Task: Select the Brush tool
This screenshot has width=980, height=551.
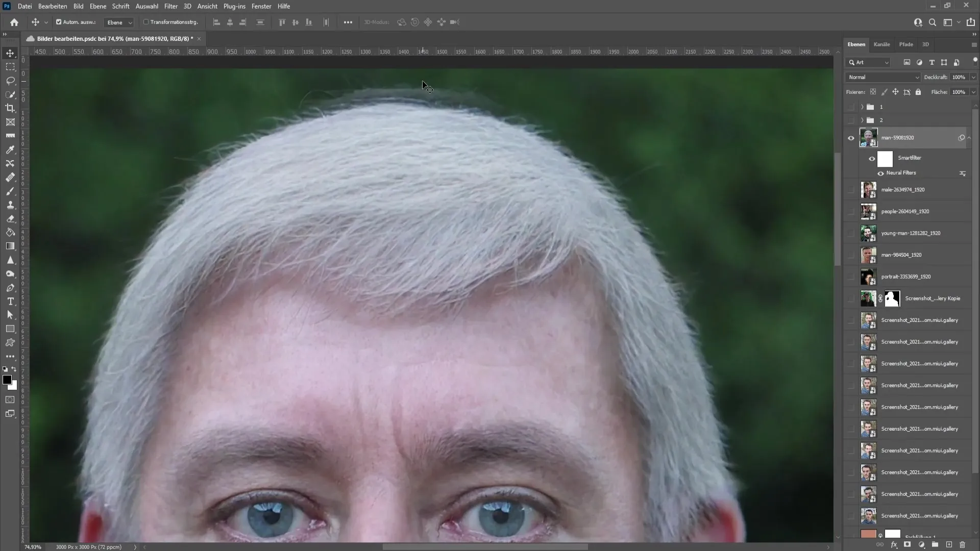Action: tap(10, 191)
